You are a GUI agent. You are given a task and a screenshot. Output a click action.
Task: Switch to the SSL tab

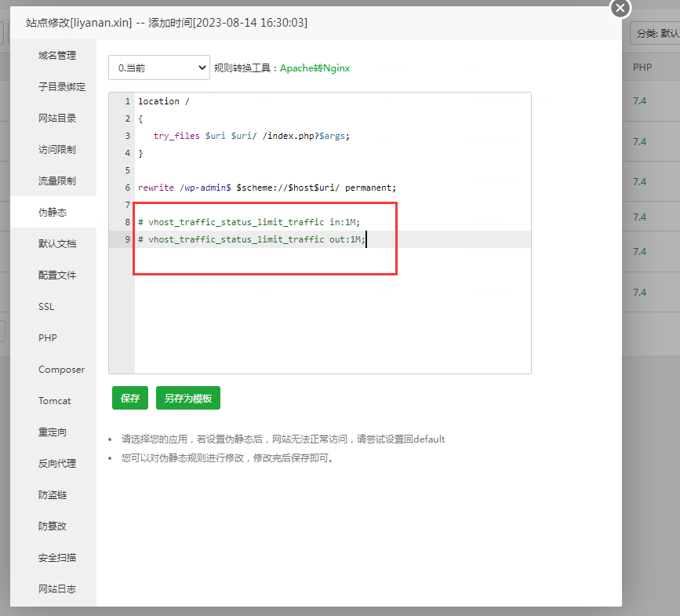pyautogui.click(x=46, y=307)
